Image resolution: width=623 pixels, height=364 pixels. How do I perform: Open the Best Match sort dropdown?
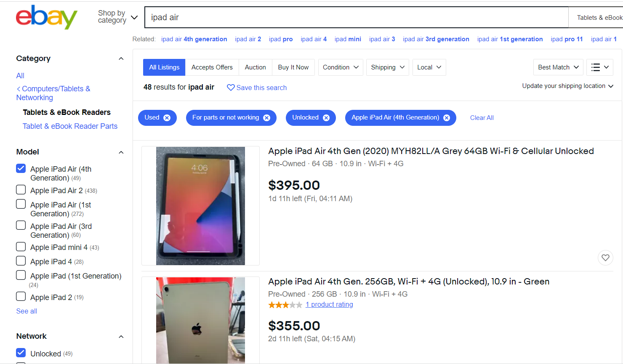point(558,67)
